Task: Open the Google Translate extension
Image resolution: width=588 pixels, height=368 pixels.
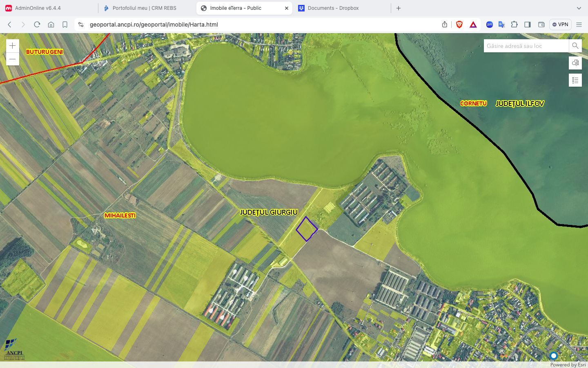Action: point(501,25)
